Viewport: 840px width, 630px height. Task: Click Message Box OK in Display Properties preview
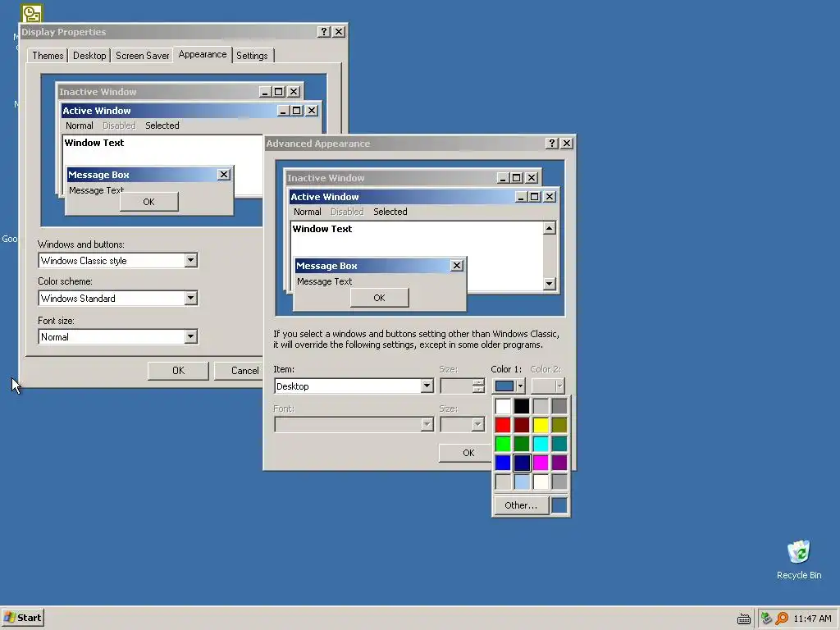click(149, 202)
